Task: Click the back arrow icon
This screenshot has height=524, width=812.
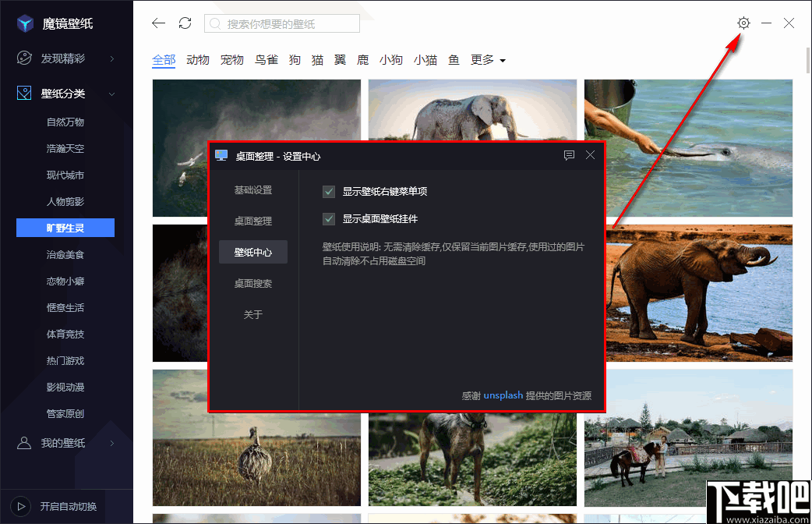Action: point(158,23)
